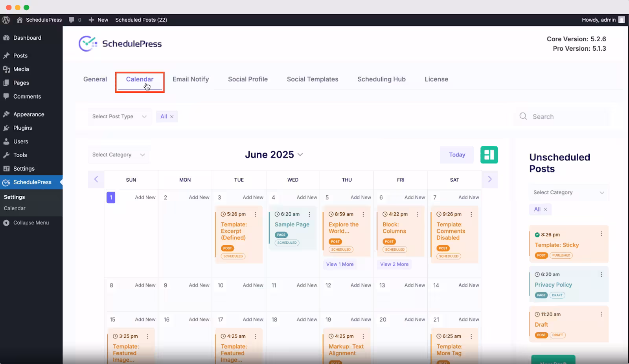
Task: Open the Privacy Policy unscheduled card title
Action: click(x=553, y=285)
